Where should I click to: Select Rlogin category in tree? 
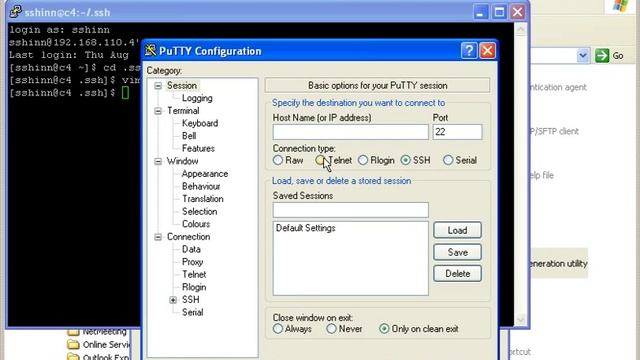tap(194, 287)
